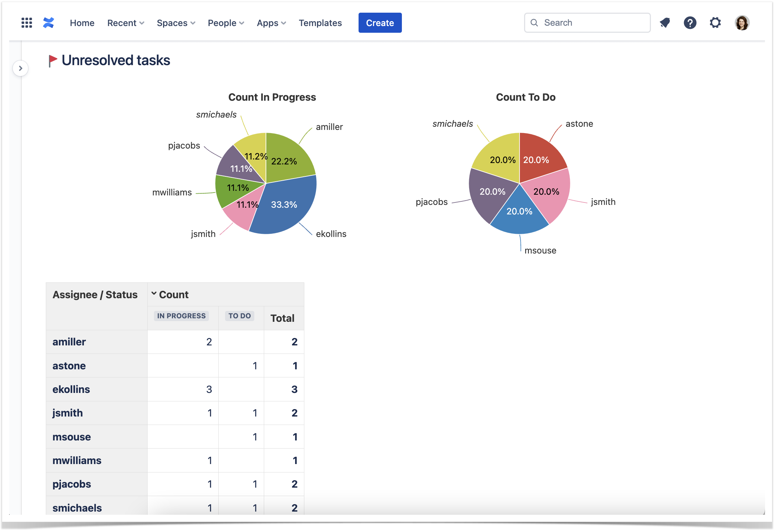The image size is (777, 532).
Task: Click the user profile avatar icon
Action: pos(742,23)
